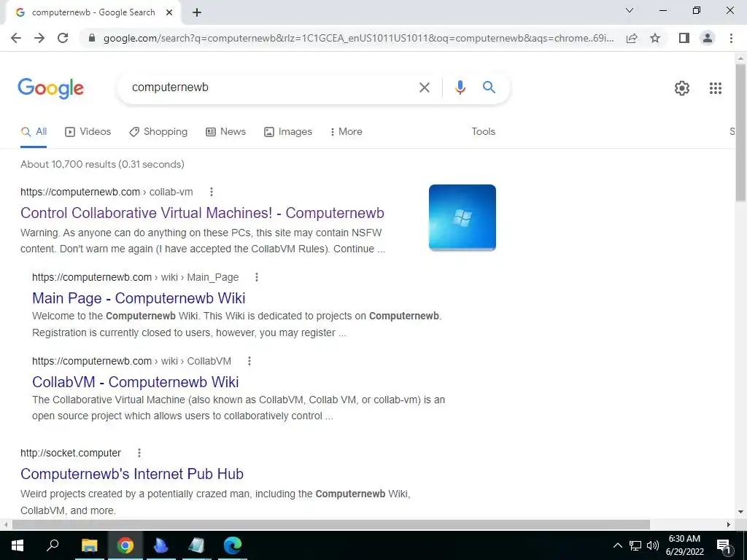Open a new tab with the plus button

point(197,13)
